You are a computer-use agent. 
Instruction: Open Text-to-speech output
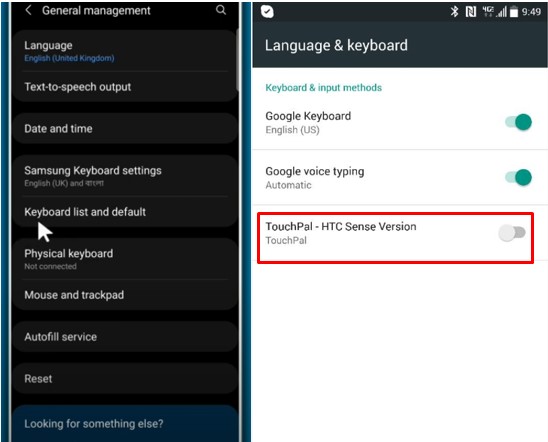(125, 87)
